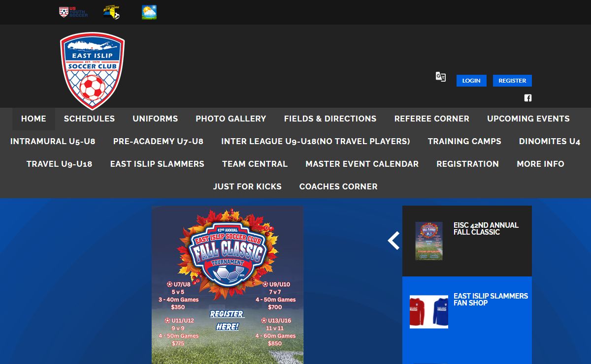Open the US Youth Soccer logo link
Viewport: 591px width, 364px height.
click(x=73, y=12)
